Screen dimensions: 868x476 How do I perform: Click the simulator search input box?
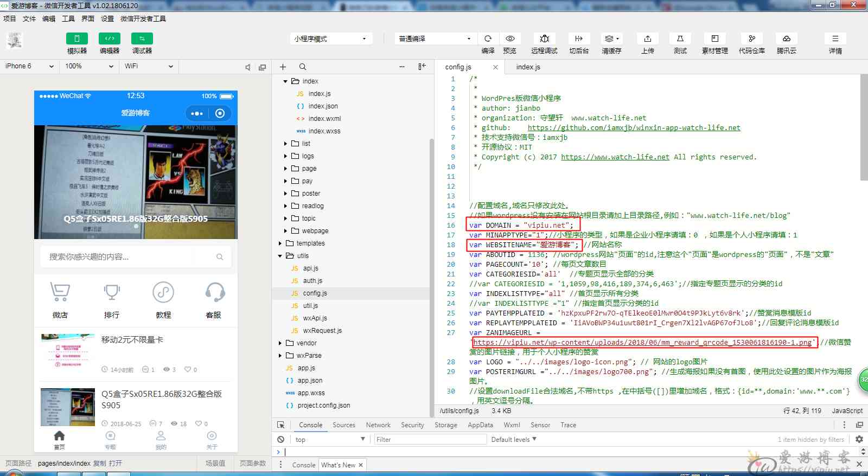click(x=136, y=256)
